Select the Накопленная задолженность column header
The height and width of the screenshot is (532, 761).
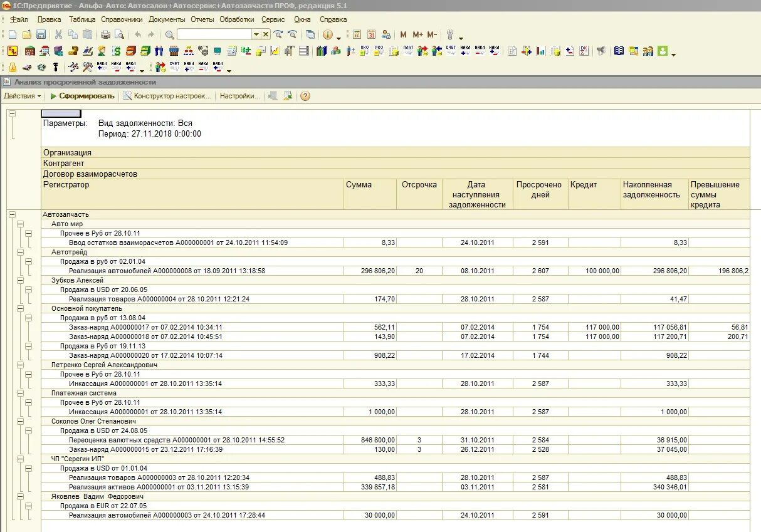pyautogui.click(x=654, y=194)
